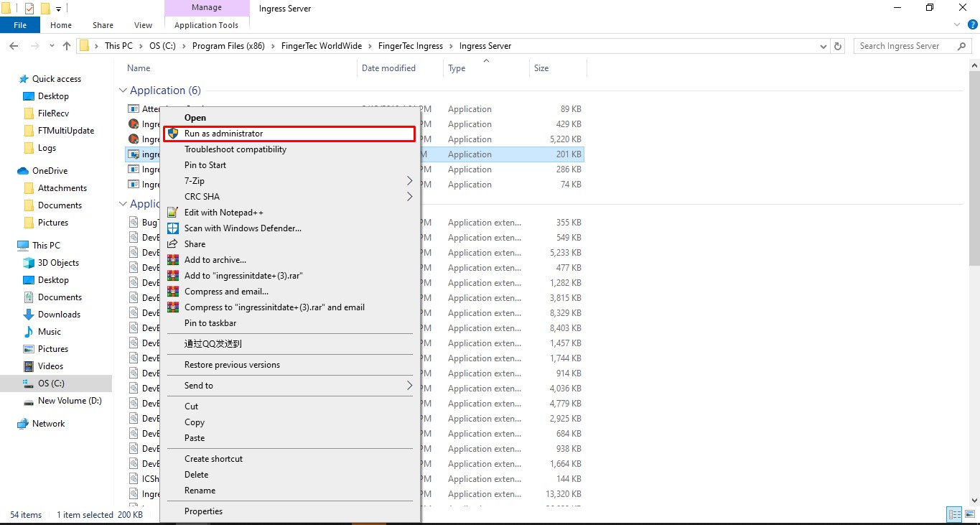Sort files by Name column header

pos(139,68)
